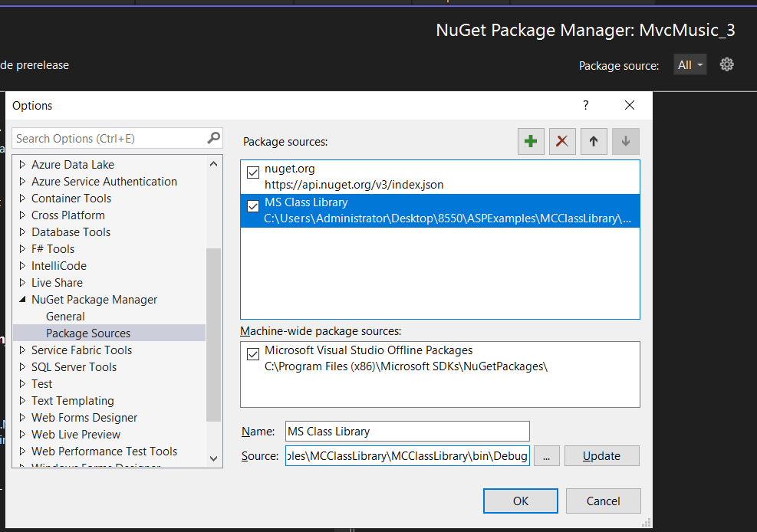757x532 pixels.
Task: Click the browse ellipsis button next to Source
Action: pos(546,455)
